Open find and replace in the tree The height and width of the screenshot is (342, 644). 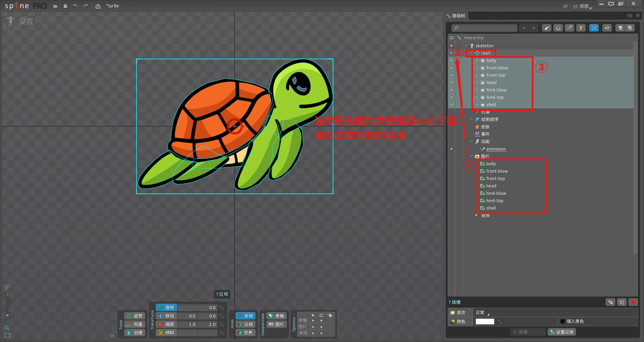pyautogui.click(x=607, y=28)
